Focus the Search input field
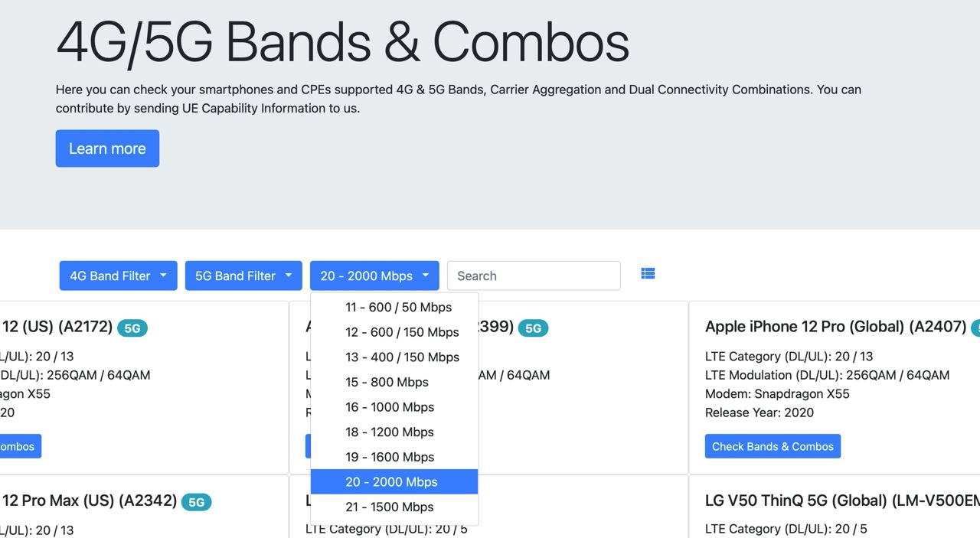 tap(534, 276)
